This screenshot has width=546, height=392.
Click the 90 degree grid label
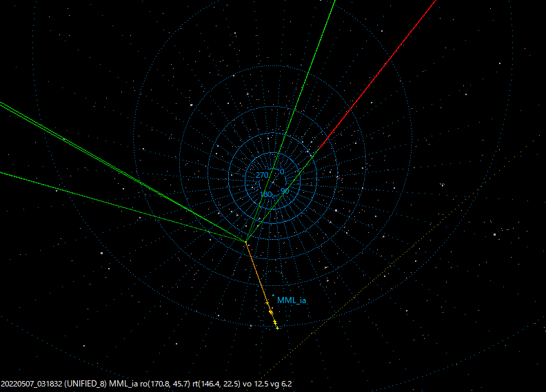[x=285, y=191]
